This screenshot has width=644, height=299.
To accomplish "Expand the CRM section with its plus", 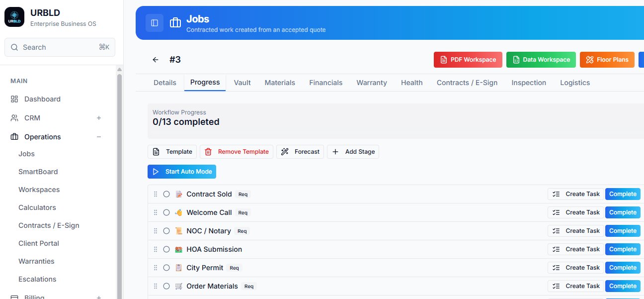I will [99, 118].
